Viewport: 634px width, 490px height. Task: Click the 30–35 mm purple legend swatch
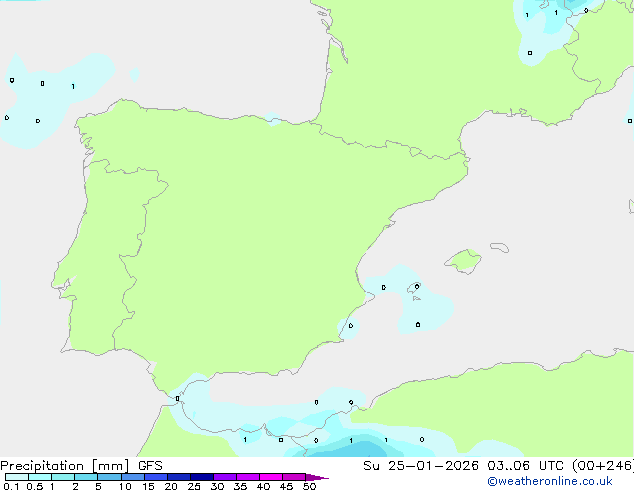(x=224, y=477)
